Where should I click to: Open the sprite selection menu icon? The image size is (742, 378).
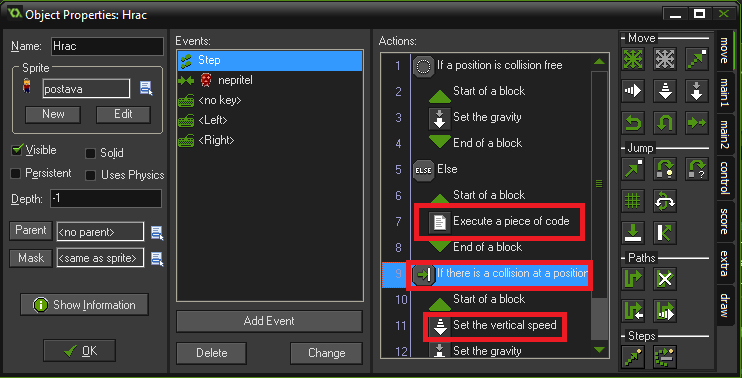[146, 88]
